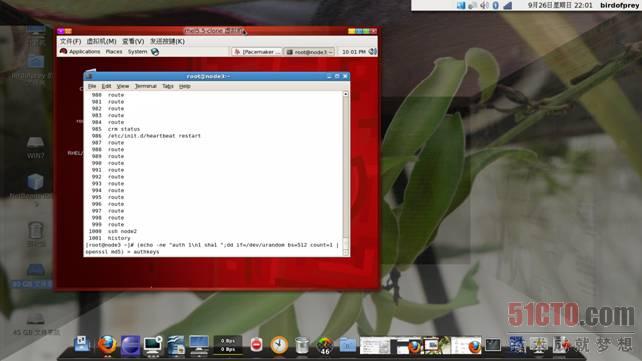Open the terminal View menu

[122, 86]
